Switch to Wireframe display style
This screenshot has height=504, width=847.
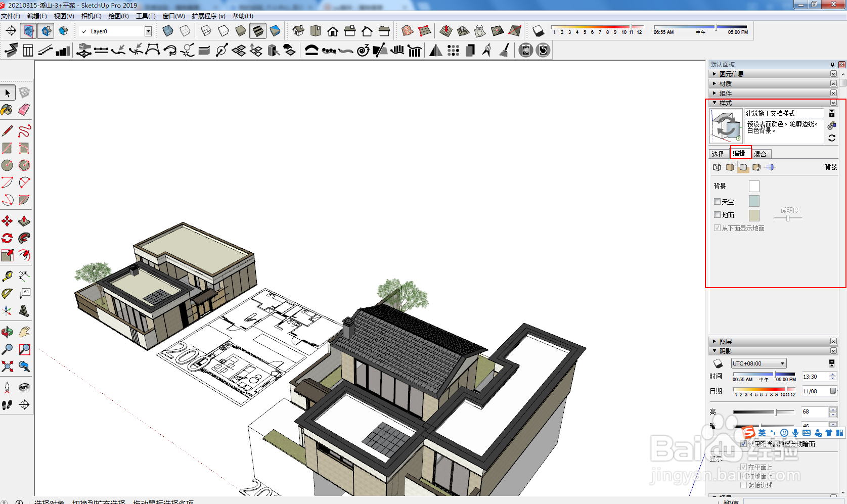pyautogui.click(x=206, y=31)
